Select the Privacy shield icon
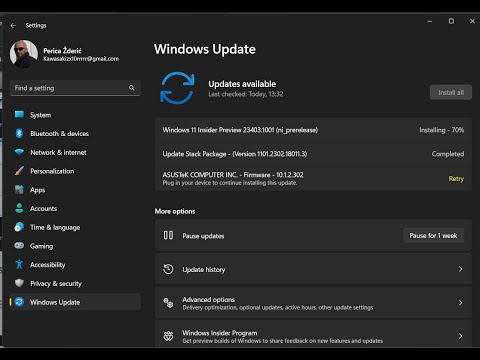Screen dimensions: 480x360 pos(19,283)
